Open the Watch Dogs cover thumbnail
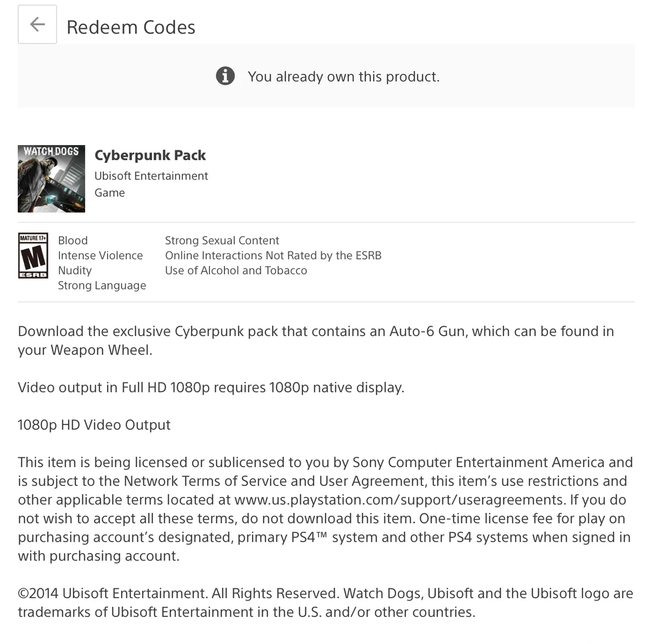 tap(51, 179)
